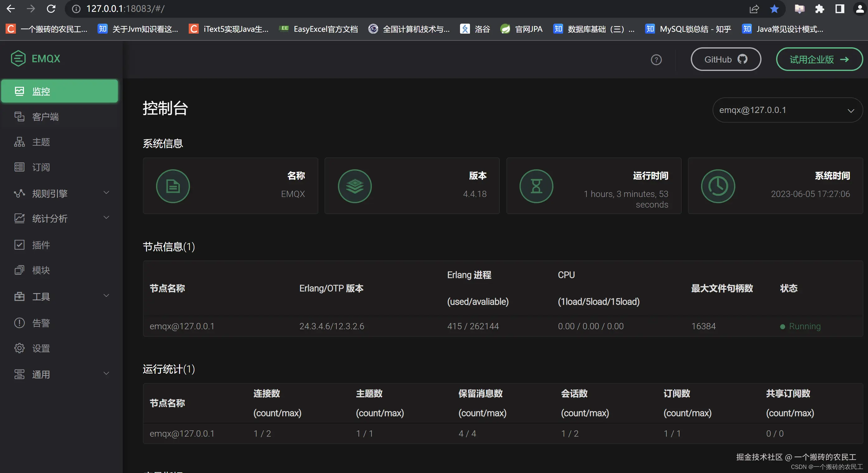Click the 2023-06-05 17:27:06 system time value

click(810, 194)
